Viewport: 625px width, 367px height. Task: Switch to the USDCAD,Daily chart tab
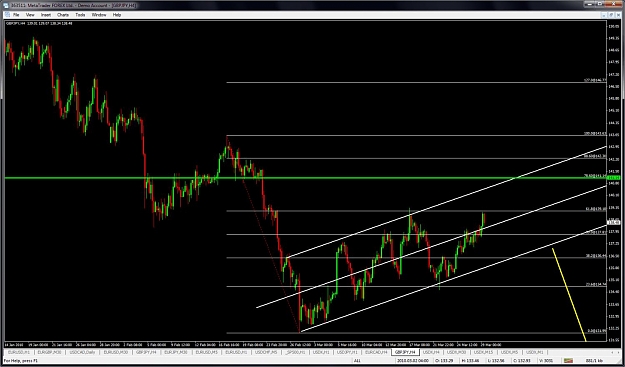coord(83,352)
